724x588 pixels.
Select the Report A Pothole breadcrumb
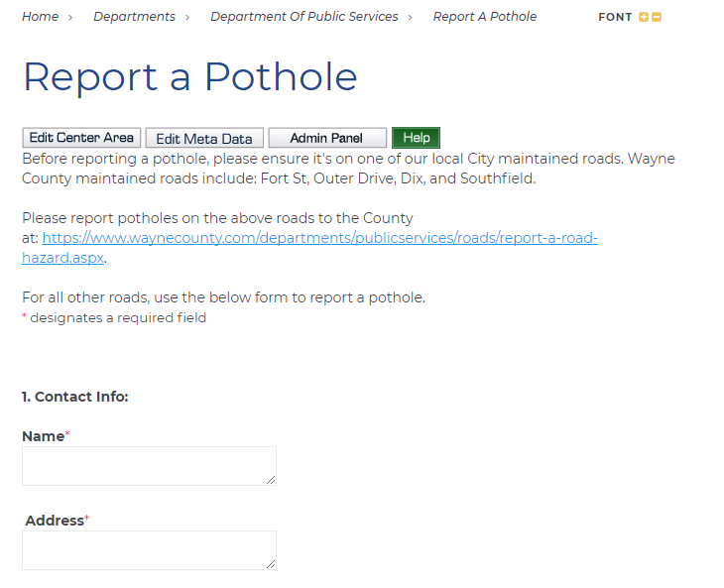click(x=484, y=17)
